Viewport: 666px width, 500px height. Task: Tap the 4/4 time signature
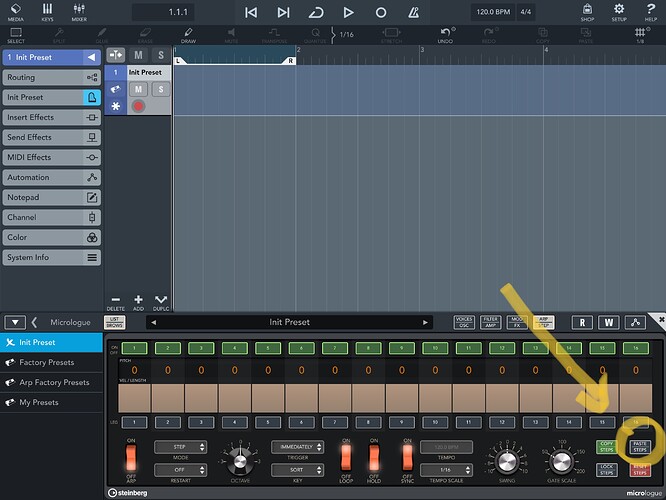(x=525, y=12)
